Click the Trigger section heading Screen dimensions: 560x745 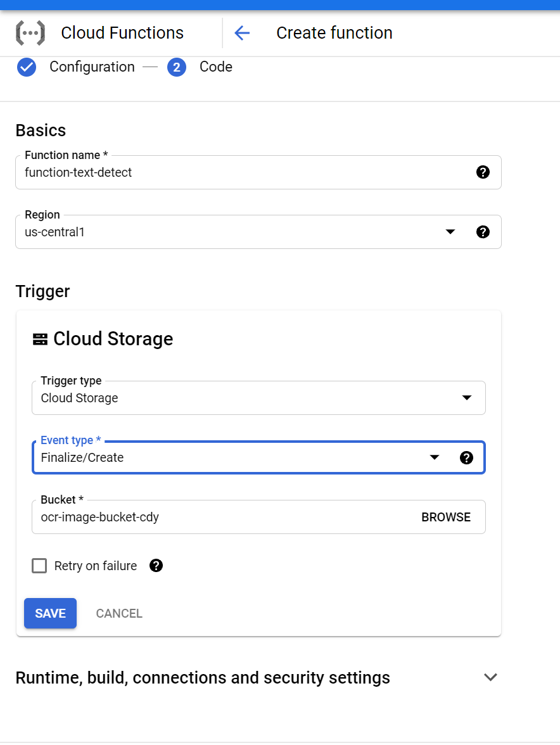pos(42,291)
